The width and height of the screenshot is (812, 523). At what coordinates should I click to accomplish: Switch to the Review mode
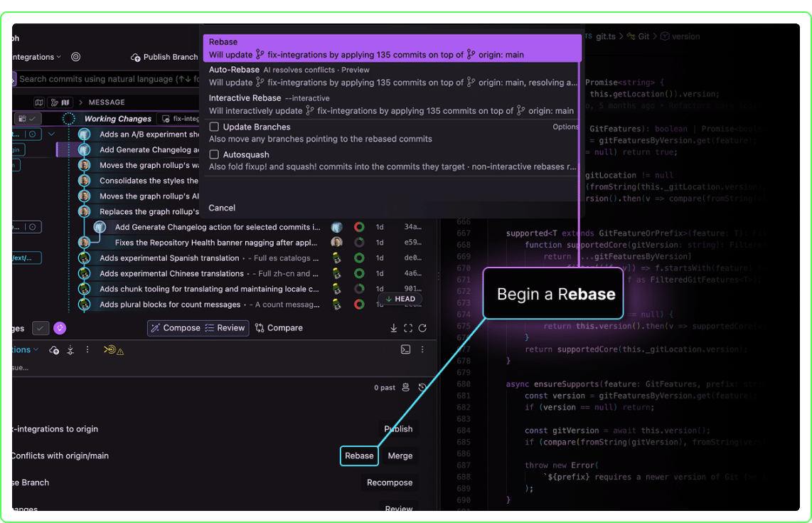tap(225, 328)
